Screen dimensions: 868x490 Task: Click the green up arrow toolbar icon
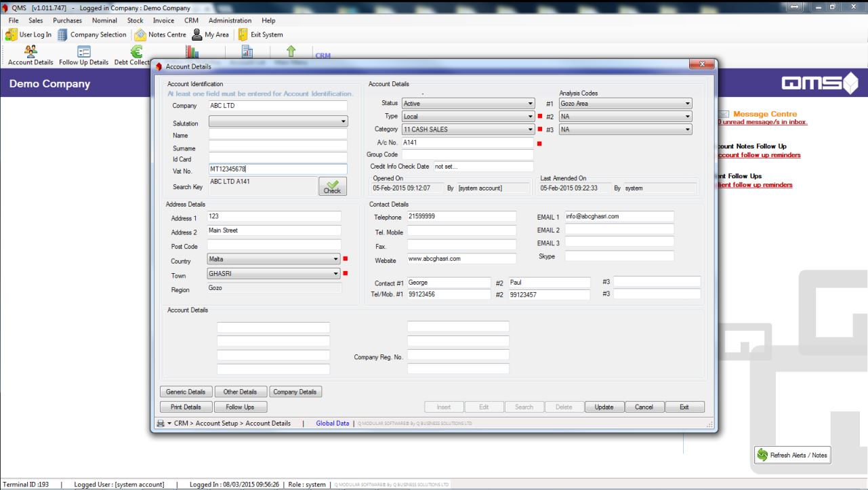point(291,52)
